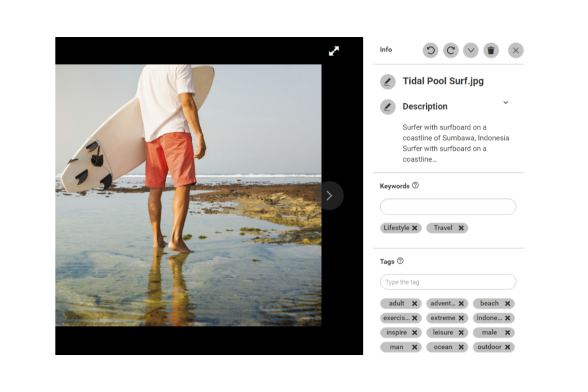Focus the Keywords input field

448,207
